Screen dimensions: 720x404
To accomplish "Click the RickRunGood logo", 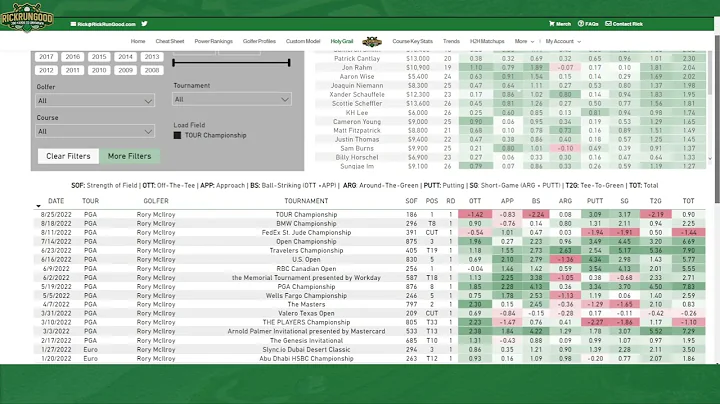I will 27,17.
